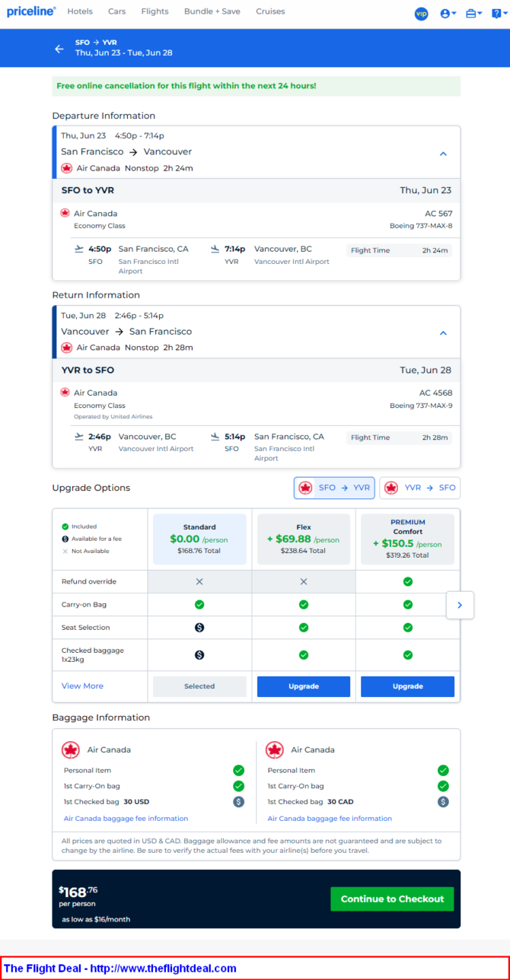Viewport: 510px width, 980px height.
Task: Click the Standard refund override X icon
Action: pos(199,581)
